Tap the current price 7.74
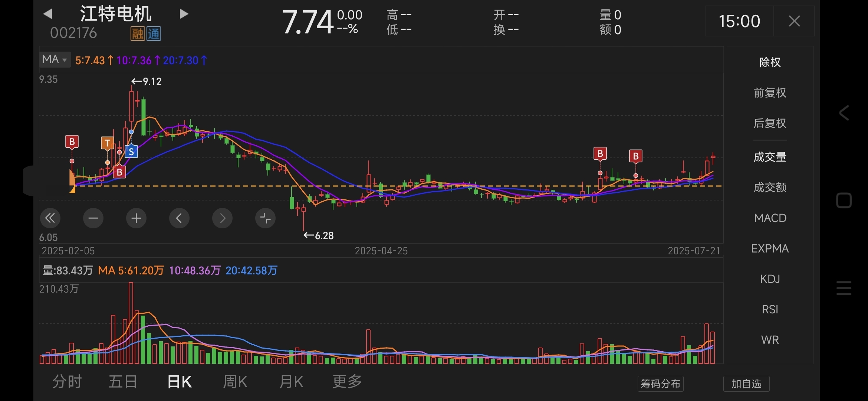 pyautogui.click(x=308, y=22)
